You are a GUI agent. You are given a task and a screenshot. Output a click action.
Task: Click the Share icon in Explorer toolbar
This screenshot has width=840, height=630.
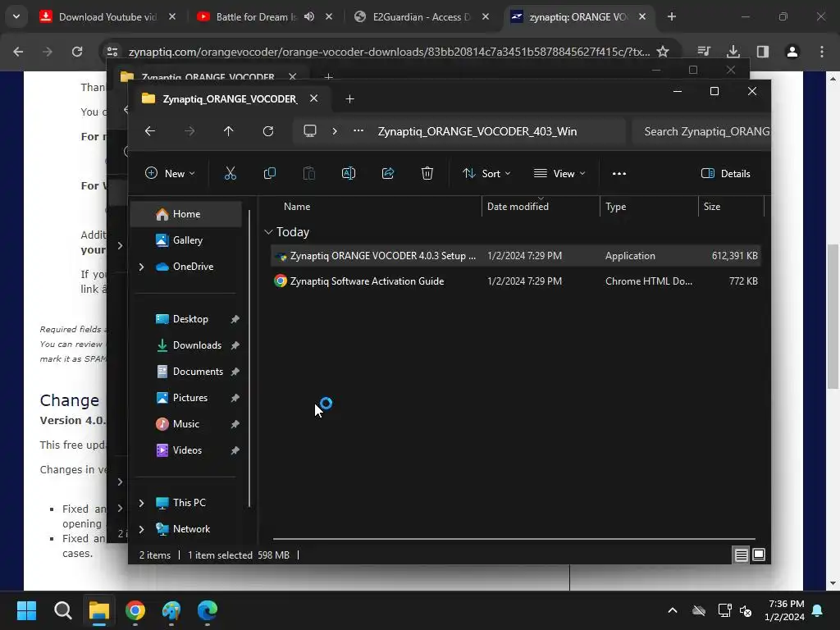[x=388, y=173]
